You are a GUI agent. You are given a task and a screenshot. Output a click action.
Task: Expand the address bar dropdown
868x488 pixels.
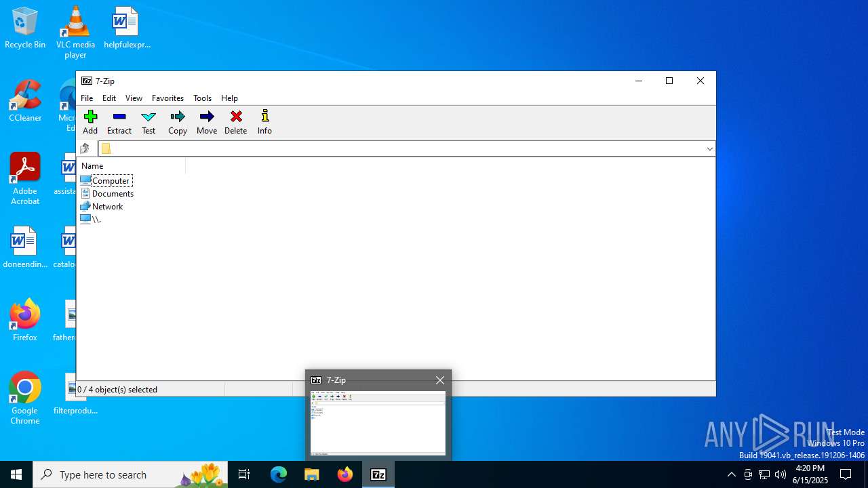click(x=709, y=149)
